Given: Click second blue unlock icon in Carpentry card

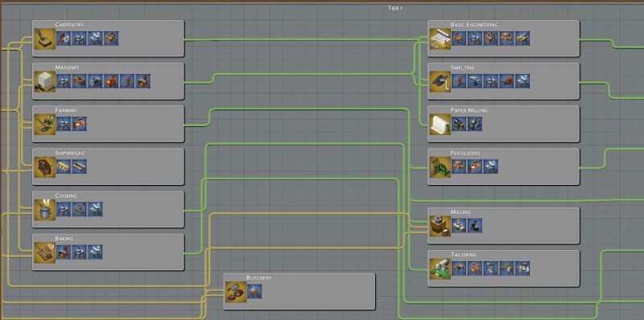Looking at the screenshot, I should pyautogui.click(x=79, y=39).
